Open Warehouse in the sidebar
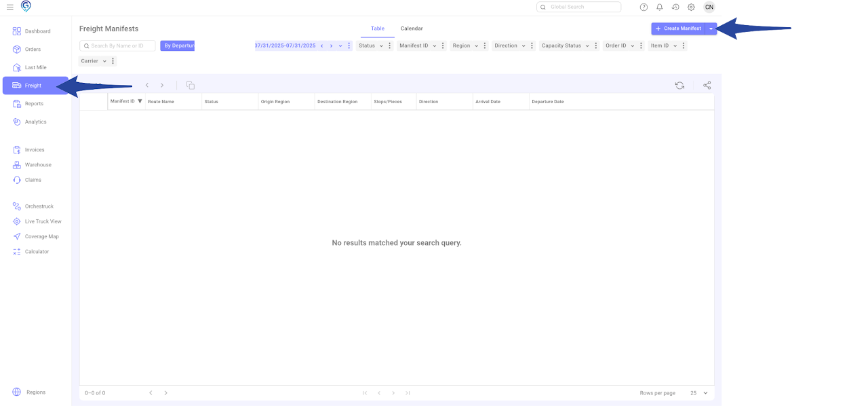868x406 pixels. (x=35, y=165)
